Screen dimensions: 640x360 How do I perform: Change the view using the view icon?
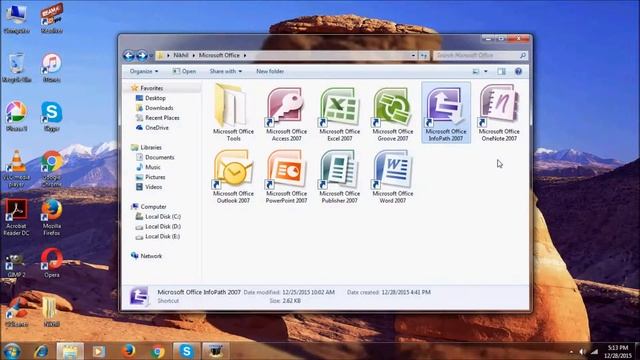[476, 71]
